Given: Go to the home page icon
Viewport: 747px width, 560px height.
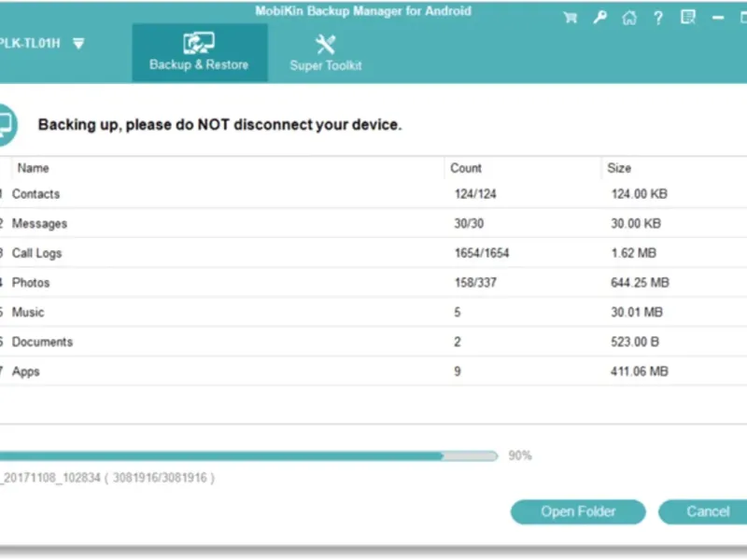Looking at the screenshot, I should pyautogui.click(x=629, y=18).
